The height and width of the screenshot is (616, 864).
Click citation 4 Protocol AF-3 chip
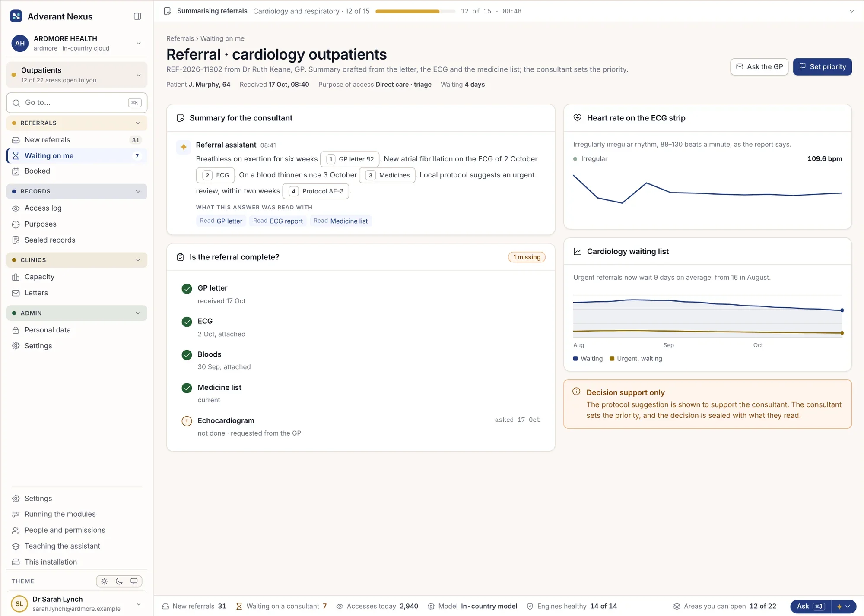point(316,191)
